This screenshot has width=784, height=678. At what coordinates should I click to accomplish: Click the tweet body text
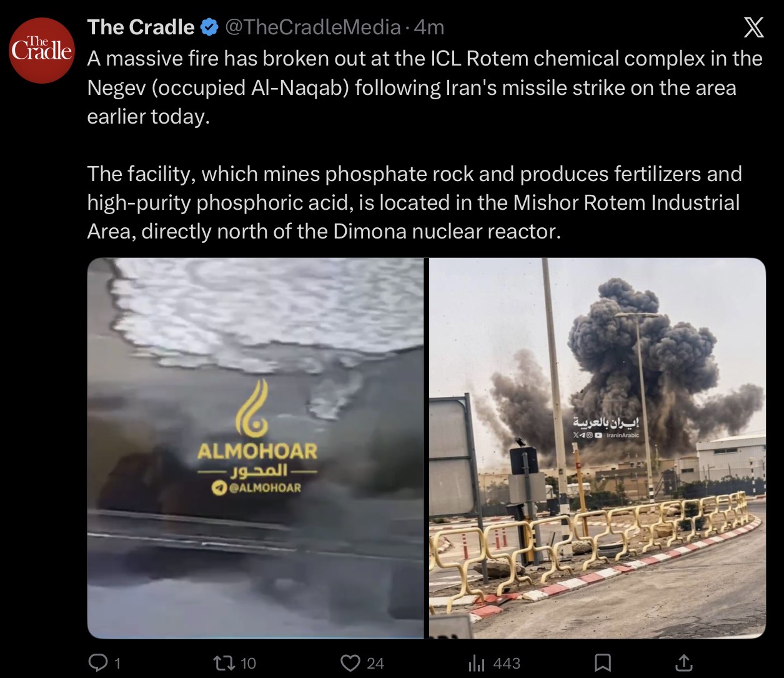click(425, 145)
